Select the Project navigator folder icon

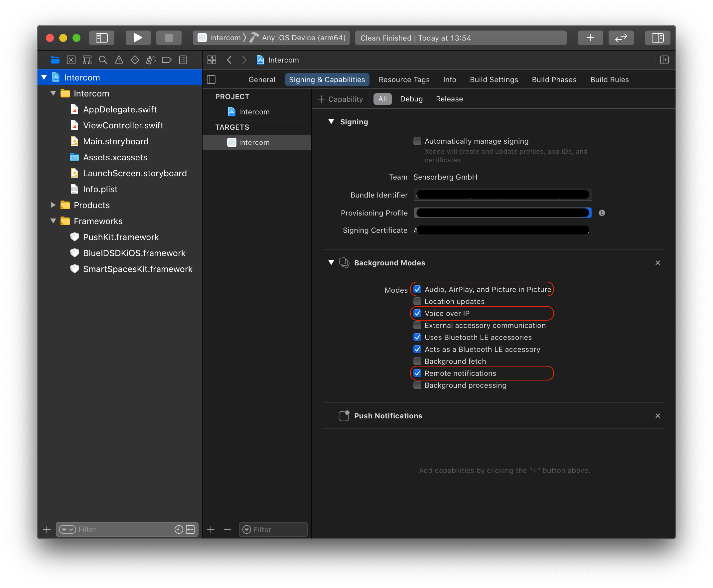click(x=55, y=60)
